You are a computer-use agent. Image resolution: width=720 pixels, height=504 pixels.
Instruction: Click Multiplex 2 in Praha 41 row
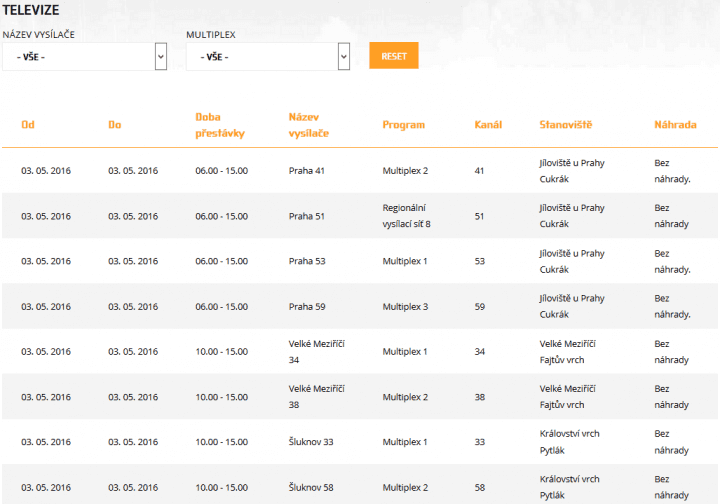click(405, 171)
